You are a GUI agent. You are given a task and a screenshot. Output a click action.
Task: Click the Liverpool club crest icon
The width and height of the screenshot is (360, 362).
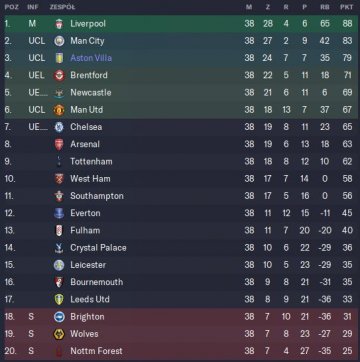click(x=59, y=24)
